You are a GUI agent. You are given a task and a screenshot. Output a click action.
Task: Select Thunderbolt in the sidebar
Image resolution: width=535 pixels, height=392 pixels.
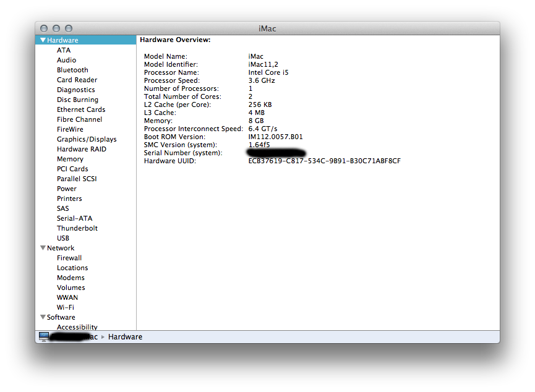(x=77, y=228)
